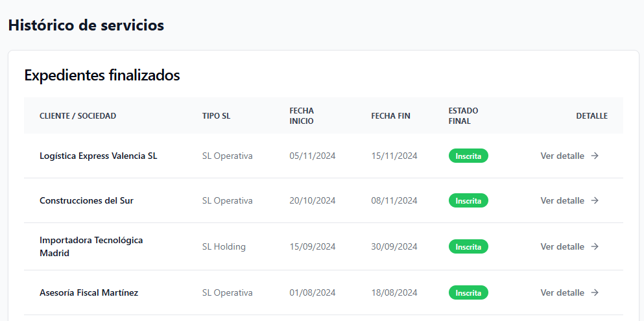
Task: Click the arrow icon for Importadora Tecnológica Madrid
Action: point(595,246)
